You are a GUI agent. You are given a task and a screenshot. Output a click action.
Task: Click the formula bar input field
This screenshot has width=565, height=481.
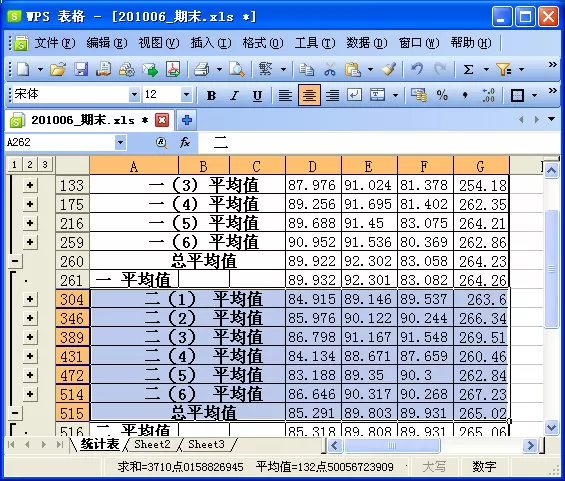pyautogui.click(x=378, y=142)
